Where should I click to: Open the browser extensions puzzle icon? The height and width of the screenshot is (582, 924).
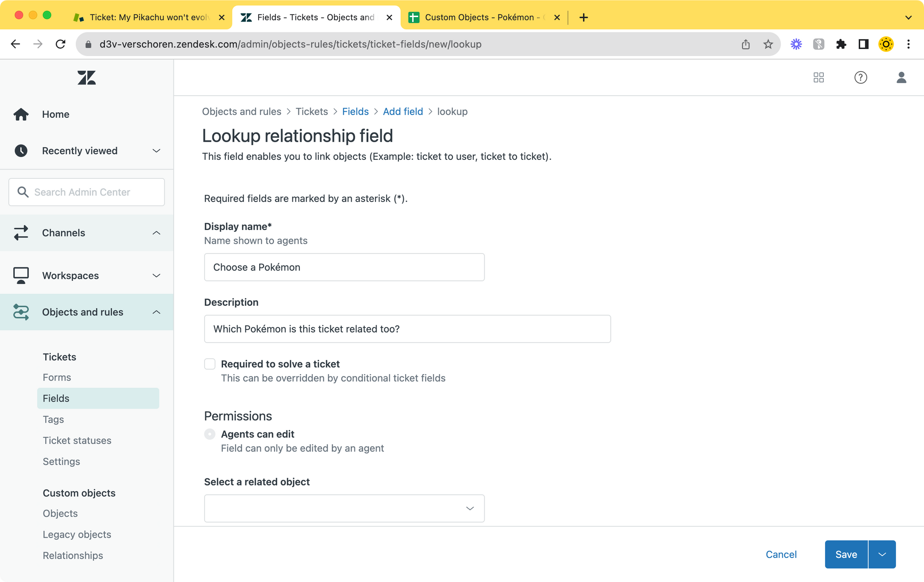click(x=841, y=44)
